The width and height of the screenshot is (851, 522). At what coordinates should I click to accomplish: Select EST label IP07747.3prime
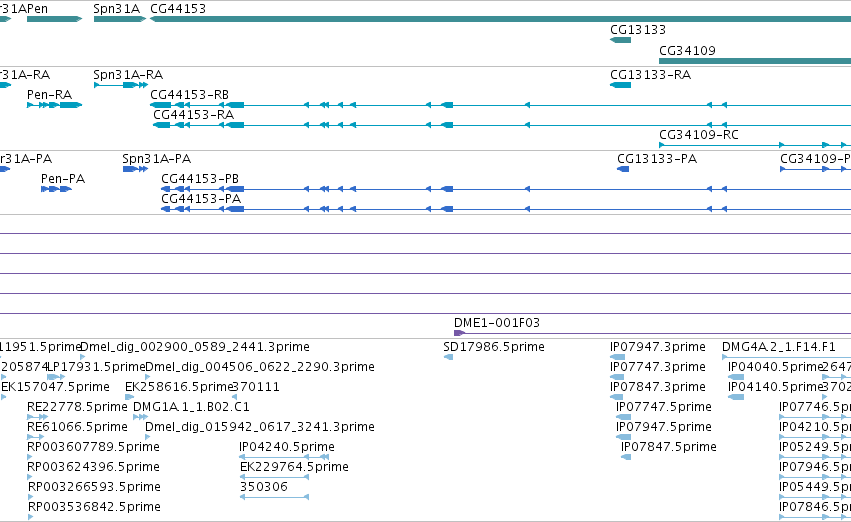point(658,367)
